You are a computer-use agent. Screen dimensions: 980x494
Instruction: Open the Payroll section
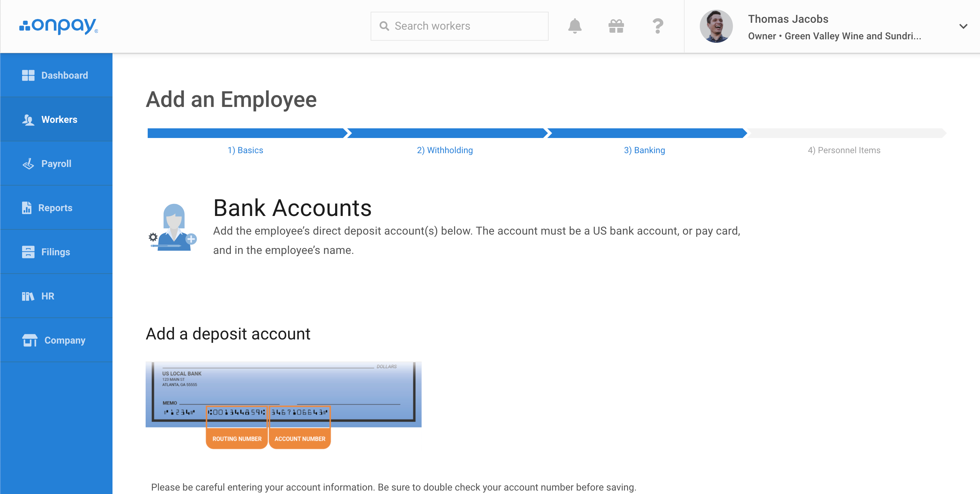tap(56, 164)
